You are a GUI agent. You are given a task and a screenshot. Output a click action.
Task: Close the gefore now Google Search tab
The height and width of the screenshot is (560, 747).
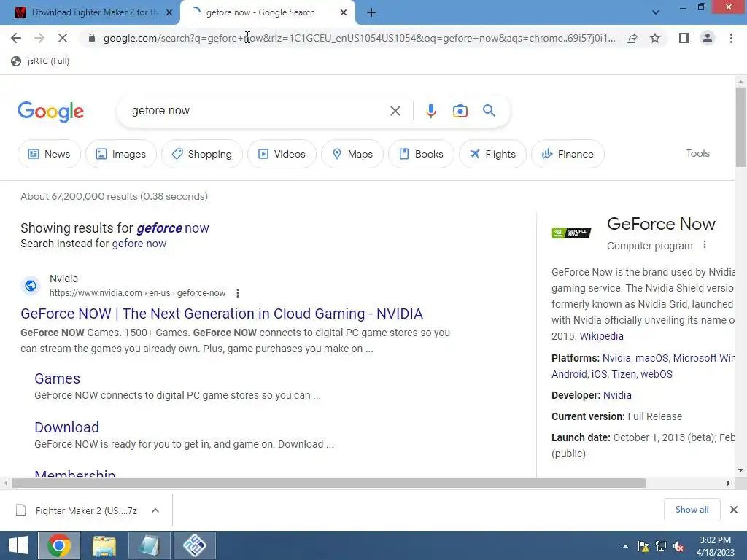(344, 13)
